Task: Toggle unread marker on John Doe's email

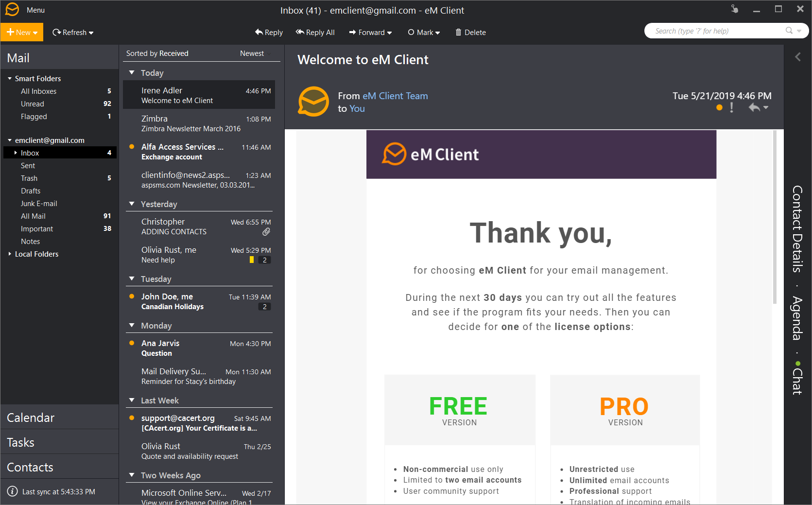Action: tap(131, 296)
